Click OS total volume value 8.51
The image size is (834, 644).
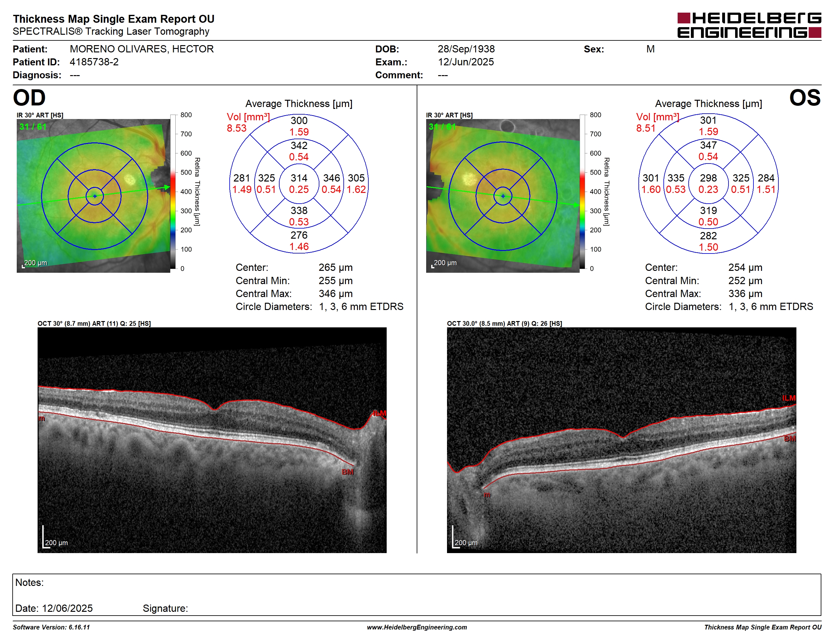pyautogui.click(x=645, y=128)
